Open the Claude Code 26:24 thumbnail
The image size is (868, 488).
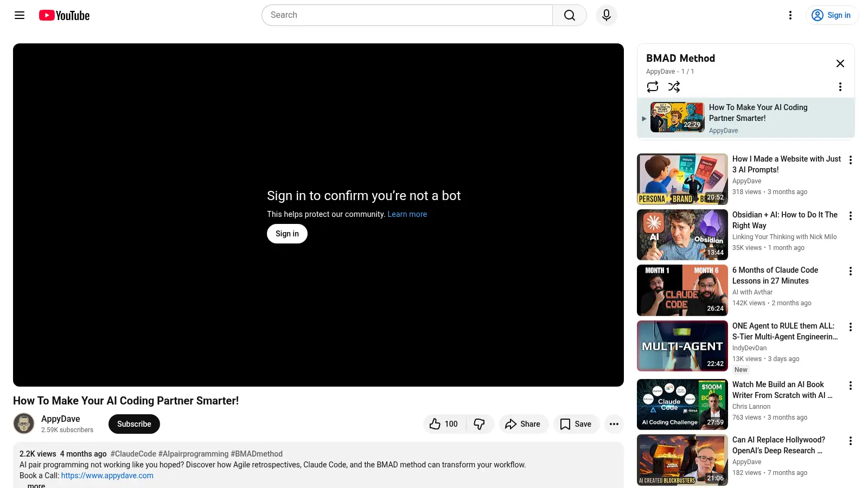(x=682, y=290)
